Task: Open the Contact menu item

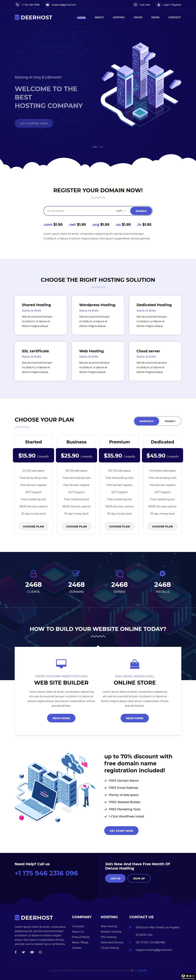Action: click(x=175, y=18)
